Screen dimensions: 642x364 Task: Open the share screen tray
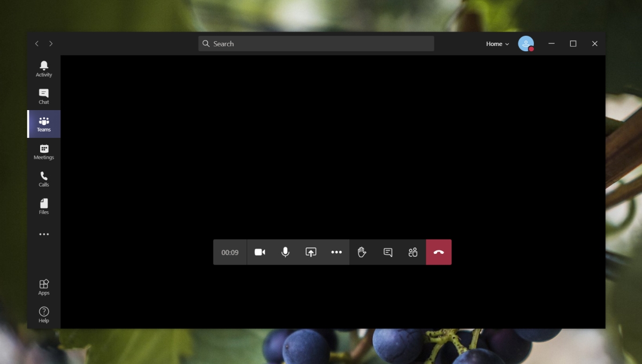(311, 252)
